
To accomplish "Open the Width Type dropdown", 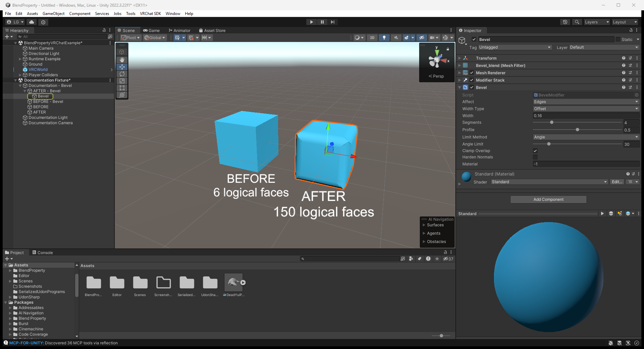I will coord(586,109).
